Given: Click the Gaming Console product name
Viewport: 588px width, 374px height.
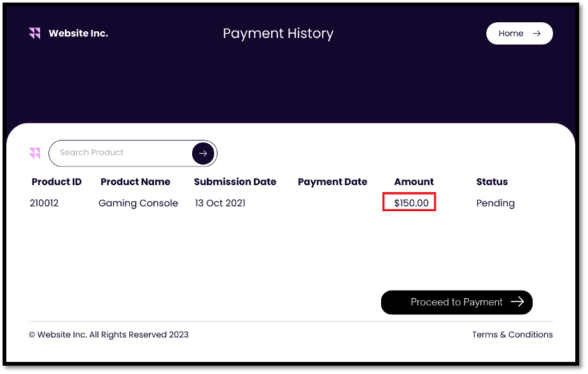Looking at the screenshot, I should 138,204.
